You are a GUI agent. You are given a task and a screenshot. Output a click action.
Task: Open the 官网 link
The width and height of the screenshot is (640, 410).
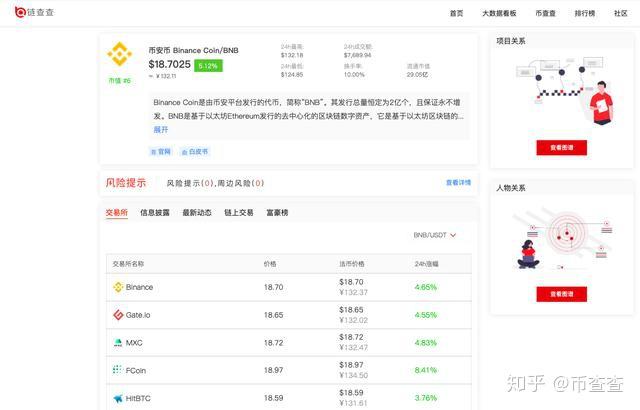(x=161, y=152)
